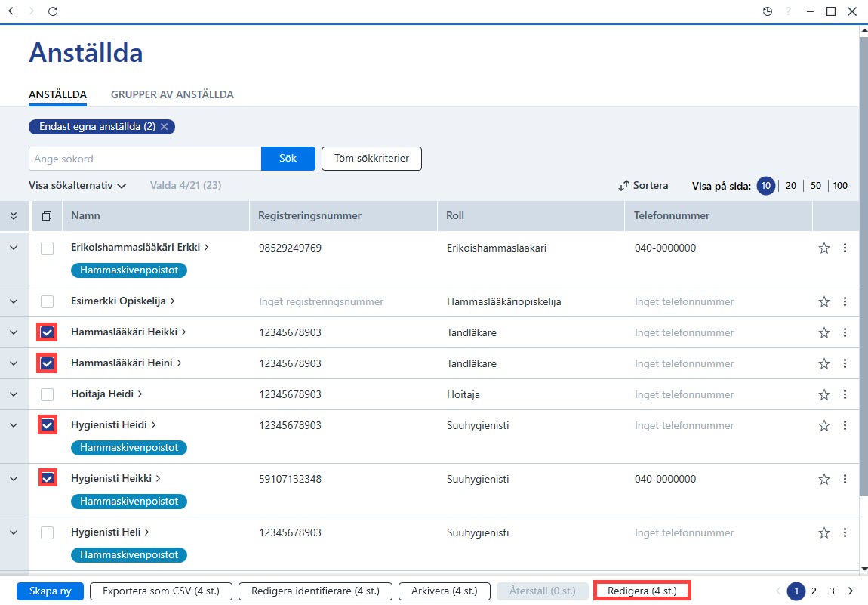The height and width of the screenshot is (605, 868).
Task: Uncheck Hammaslääkäri Heini checkbox
Action: (x=47, y=363)
